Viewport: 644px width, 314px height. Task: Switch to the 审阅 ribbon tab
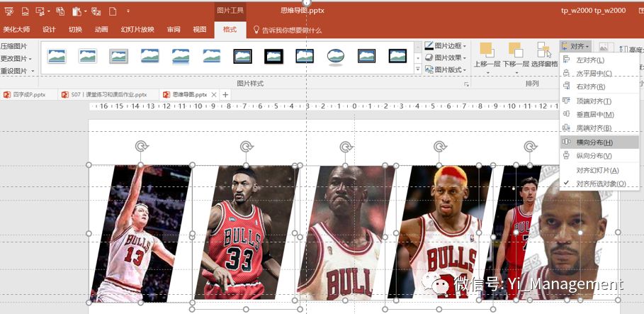(x=174, y=30)
